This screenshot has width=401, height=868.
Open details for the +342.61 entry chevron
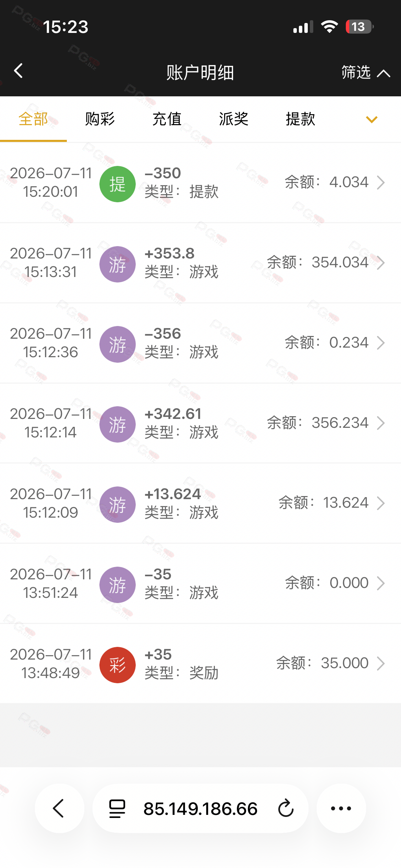381,423
